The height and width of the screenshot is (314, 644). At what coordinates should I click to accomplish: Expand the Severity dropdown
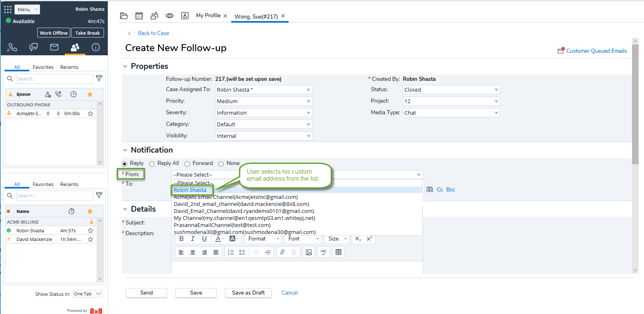pos(264,113)
